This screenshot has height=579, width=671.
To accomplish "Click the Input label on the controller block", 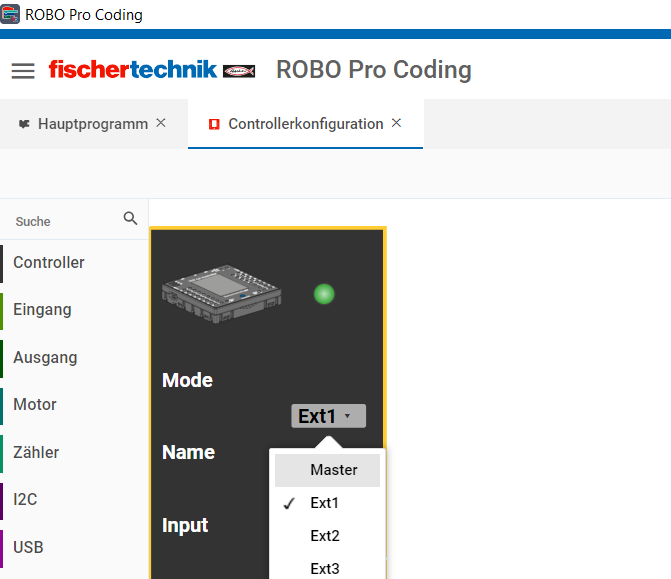I will pos(185,526).
